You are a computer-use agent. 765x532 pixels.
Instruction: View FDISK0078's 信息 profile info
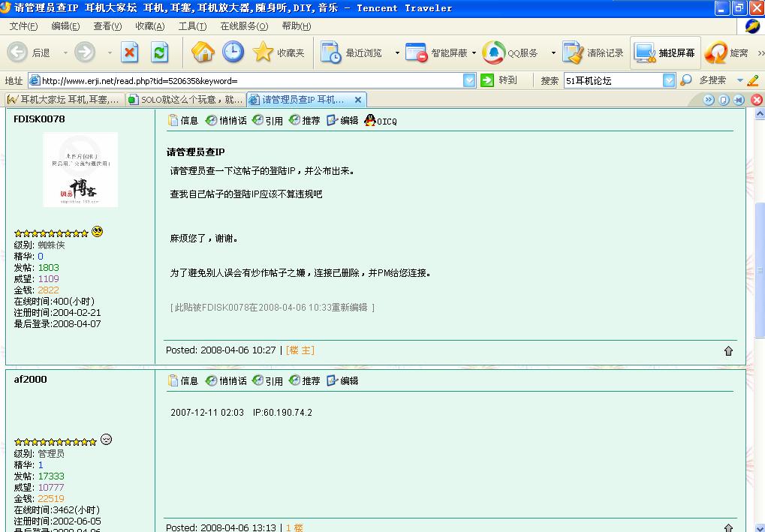[x=183, y=121]
